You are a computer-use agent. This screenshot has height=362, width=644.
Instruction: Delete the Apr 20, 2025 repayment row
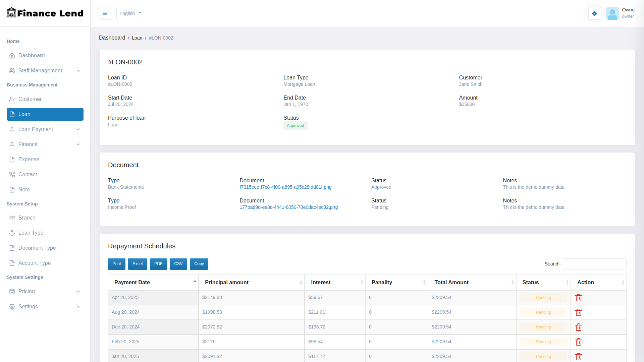pyautogui.click(x=578, y=298)
